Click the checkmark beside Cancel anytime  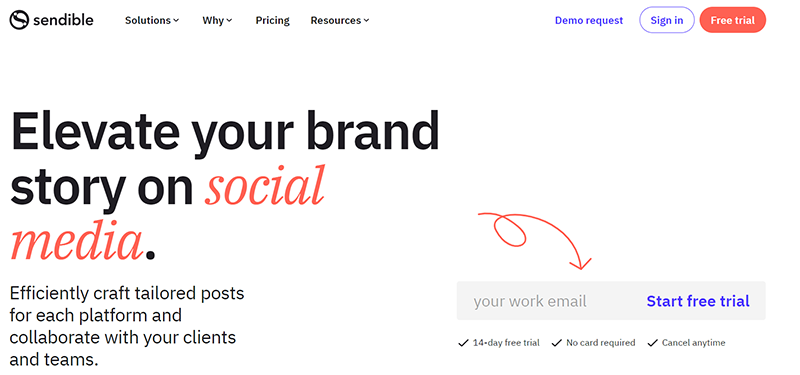653,343
